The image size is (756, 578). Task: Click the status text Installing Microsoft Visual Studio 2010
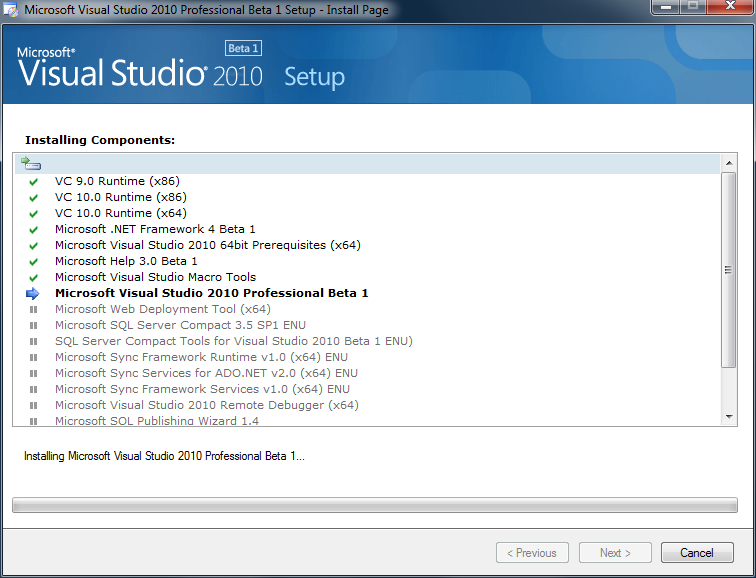164,456
